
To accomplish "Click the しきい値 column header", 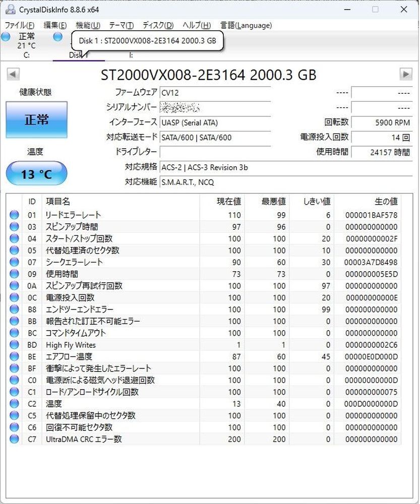I will point(311,201).
